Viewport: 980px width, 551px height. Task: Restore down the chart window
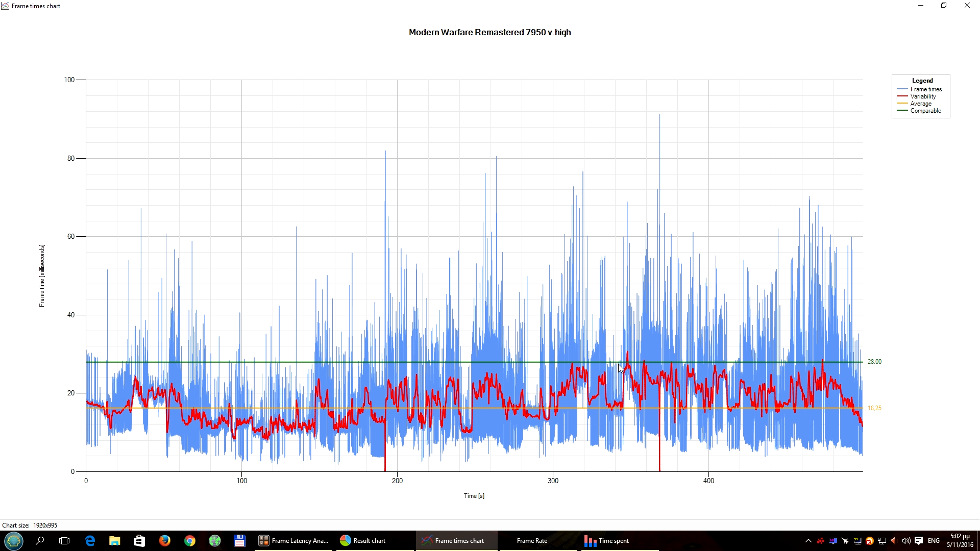(x=944, y=6)
